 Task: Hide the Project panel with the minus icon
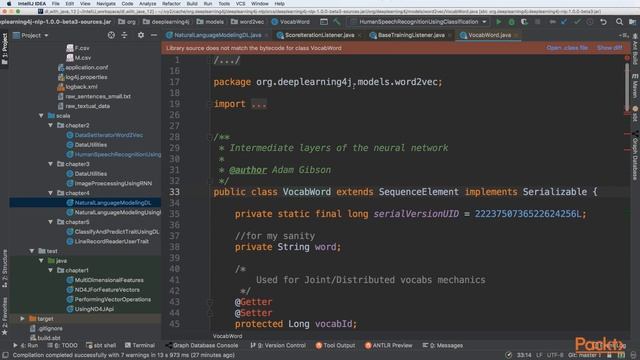pyautogui.click(x=154, y=36)
